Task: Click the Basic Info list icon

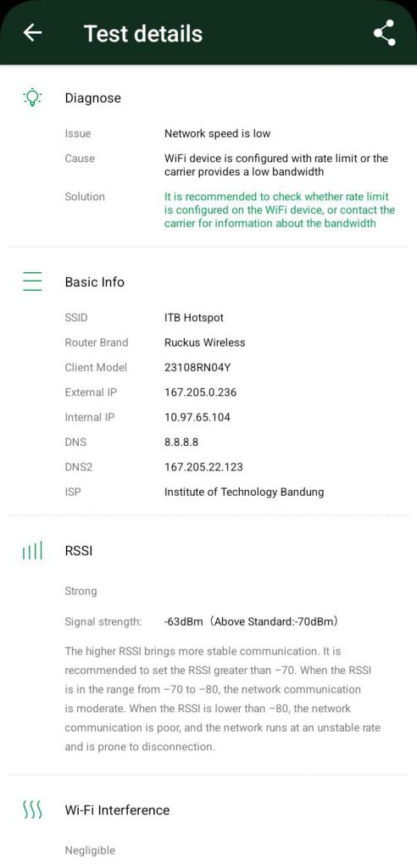Action: pos(33,281)
